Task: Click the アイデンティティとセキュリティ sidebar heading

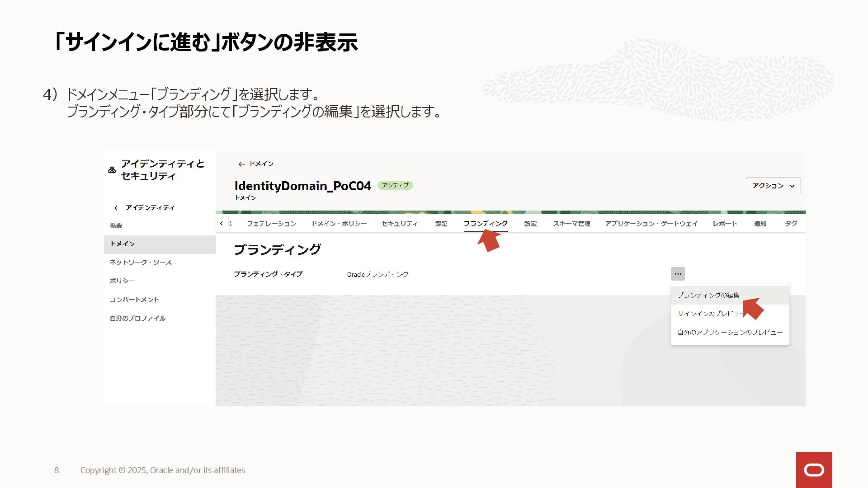Action: pos(163,170)
